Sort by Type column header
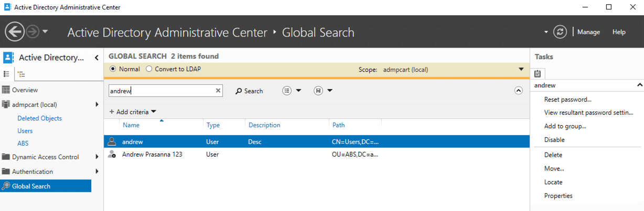Image resolution: width=644 pixels, height=211 pixels. tap(213, 125)
